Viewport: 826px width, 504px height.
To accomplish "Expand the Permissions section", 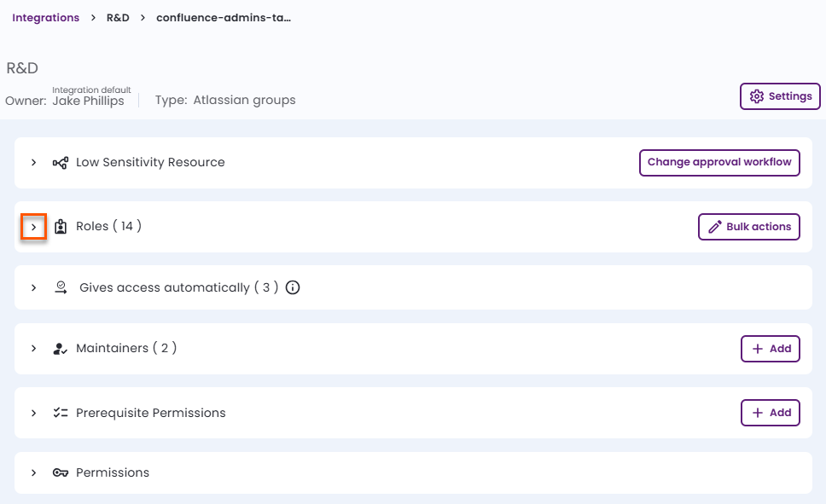I will [x=34, y=472].
